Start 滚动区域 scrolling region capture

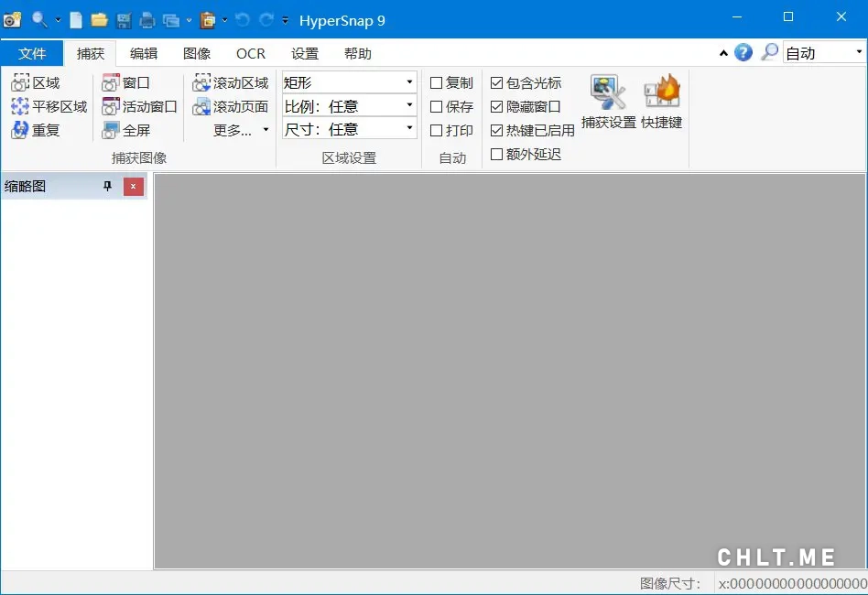tap(231, 83)
